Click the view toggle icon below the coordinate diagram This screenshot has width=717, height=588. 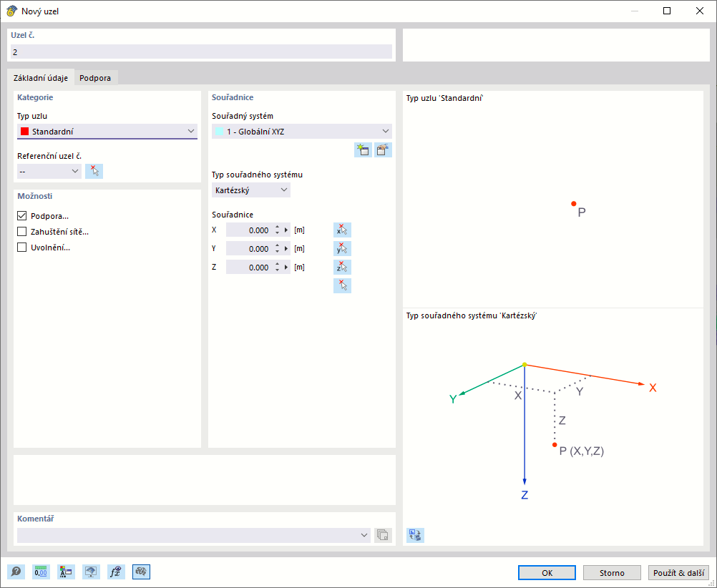point(415,535)
